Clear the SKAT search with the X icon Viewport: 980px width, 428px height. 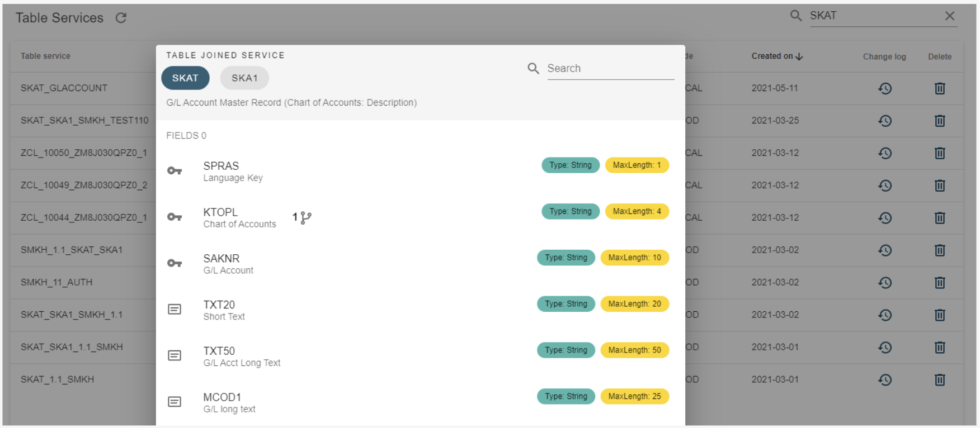pyautogui.click(x=949, y=16)
